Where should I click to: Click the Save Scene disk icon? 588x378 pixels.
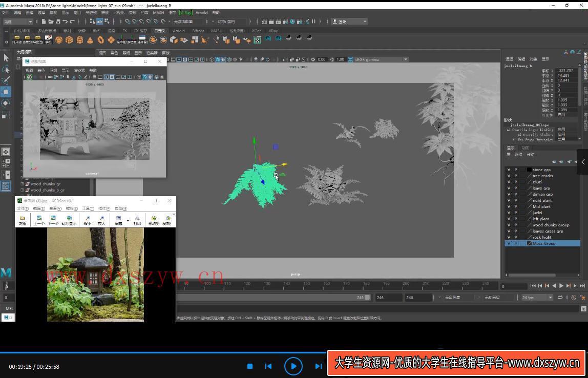pos(58,22)
